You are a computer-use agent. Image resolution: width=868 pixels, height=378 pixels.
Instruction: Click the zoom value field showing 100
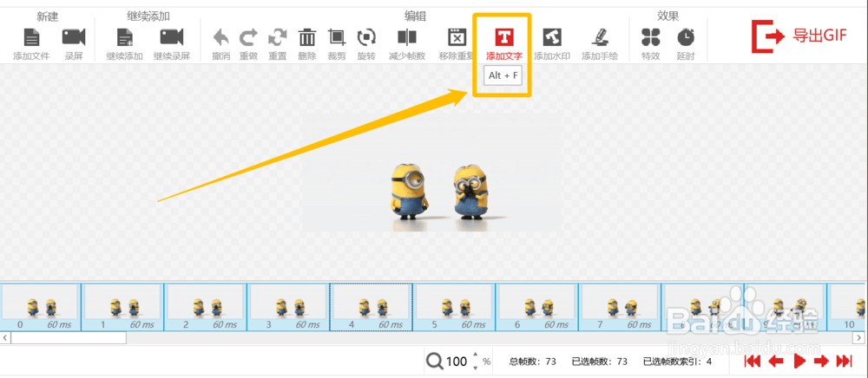tap(457, 362)
